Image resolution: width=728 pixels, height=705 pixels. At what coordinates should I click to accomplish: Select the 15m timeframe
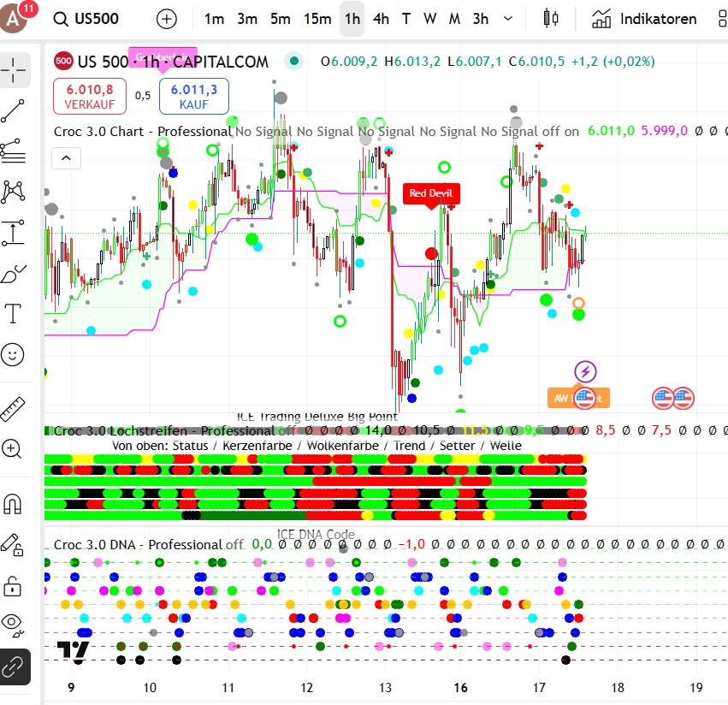pyautogui.click(x=317, y=19)
